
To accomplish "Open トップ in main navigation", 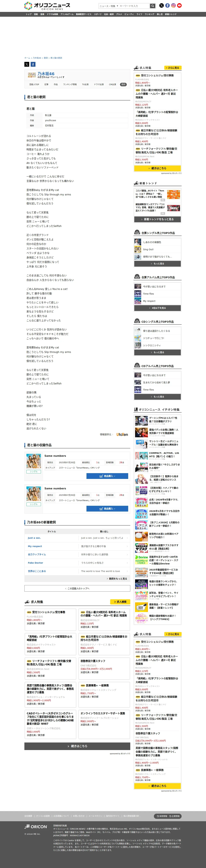I will click(x=29, y=14).
